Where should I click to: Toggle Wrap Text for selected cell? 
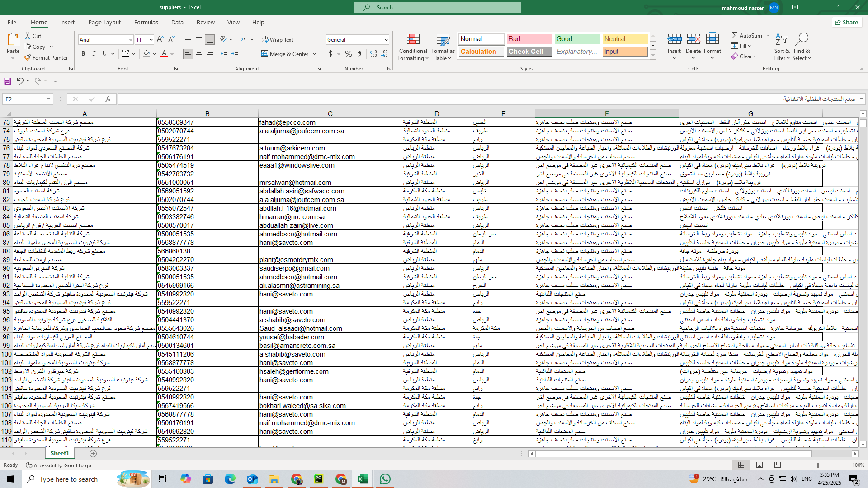278,40
